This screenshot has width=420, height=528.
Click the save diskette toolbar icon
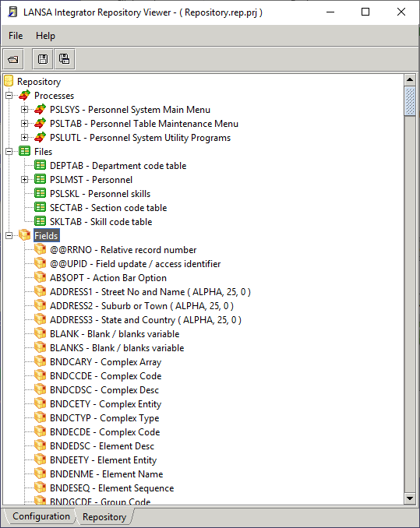43,60
